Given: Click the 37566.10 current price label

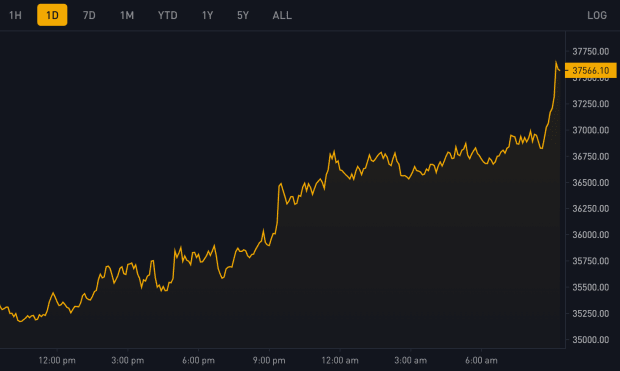Looking at the screenshot, I should point(591,70).
